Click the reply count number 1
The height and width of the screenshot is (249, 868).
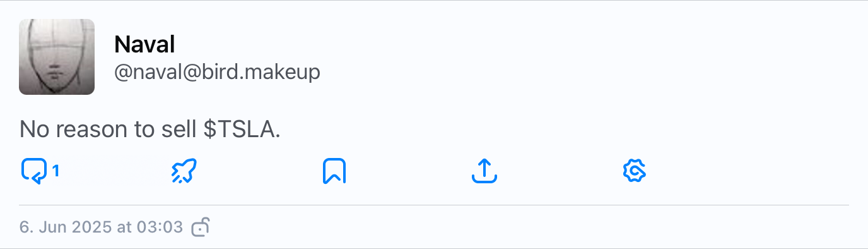pos(56,171)
